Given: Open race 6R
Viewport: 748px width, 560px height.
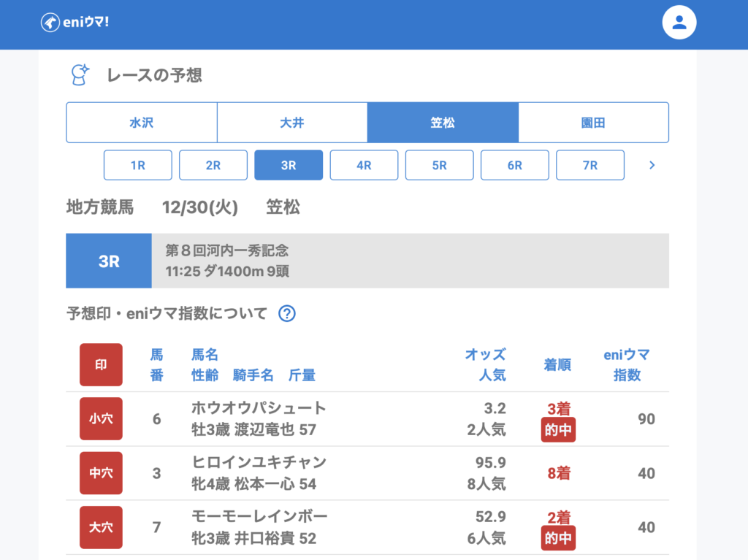Looking at the screenshot, I should click(514, 165).
